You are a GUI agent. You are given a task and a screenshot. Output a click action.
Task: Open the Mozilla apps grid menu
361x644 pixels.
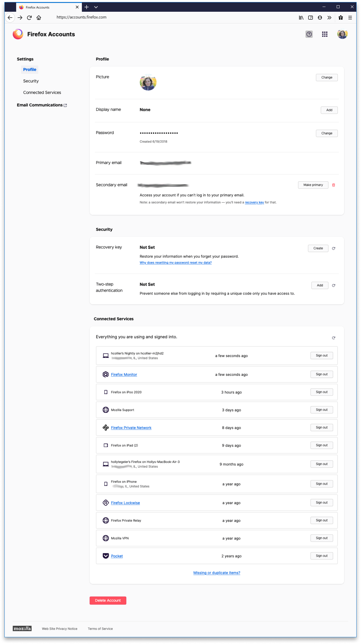pos(325,34)
